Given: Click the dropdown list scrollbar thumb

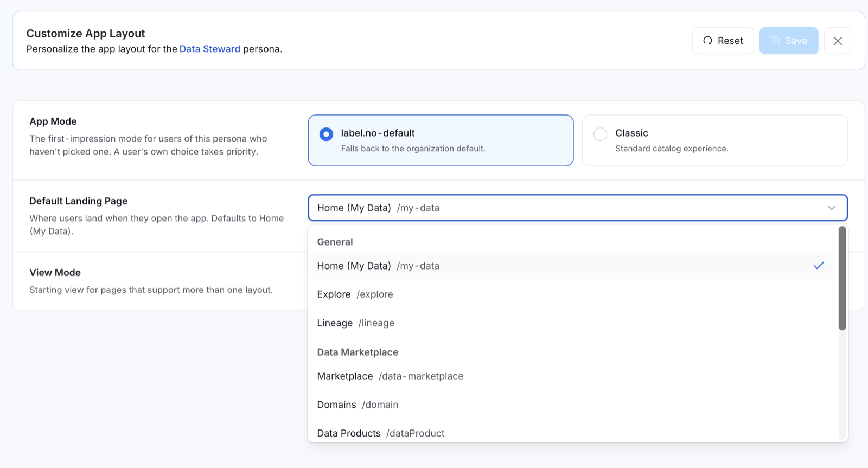Looking at the screenshot, I should click(x=842, y=278).
